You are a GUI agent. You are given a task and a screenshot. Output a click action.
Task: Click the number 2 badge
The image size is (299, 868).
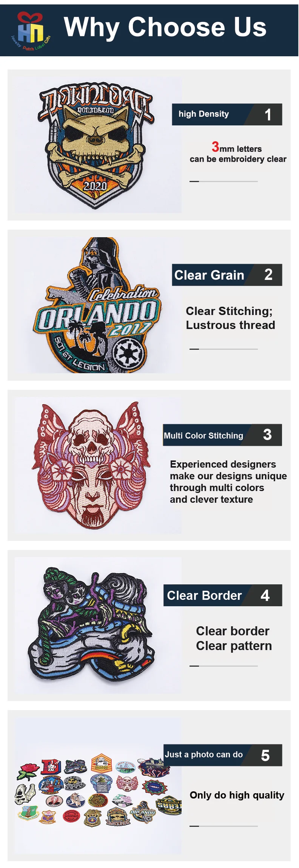(x=268, y=275)
